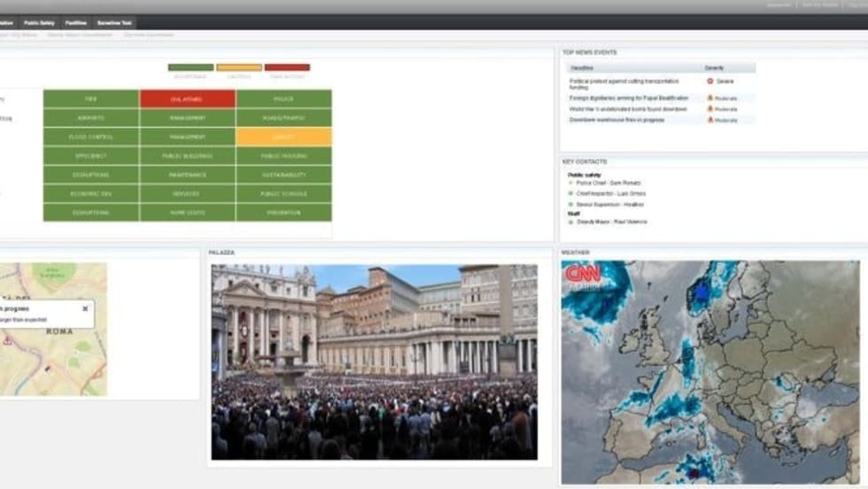This screenshot has height=489, width=868.
Task: Click the red Take Action legend swatch
Action: click(287, 67)
